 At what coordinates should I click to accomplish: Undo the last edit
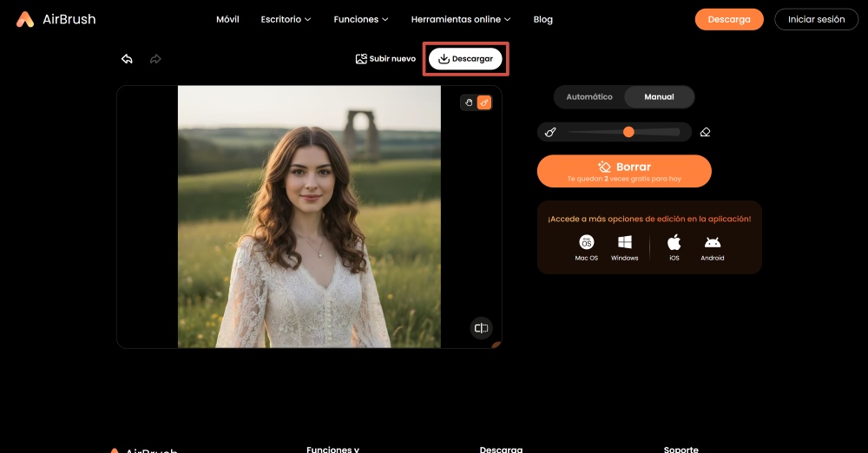pos(127,59)
